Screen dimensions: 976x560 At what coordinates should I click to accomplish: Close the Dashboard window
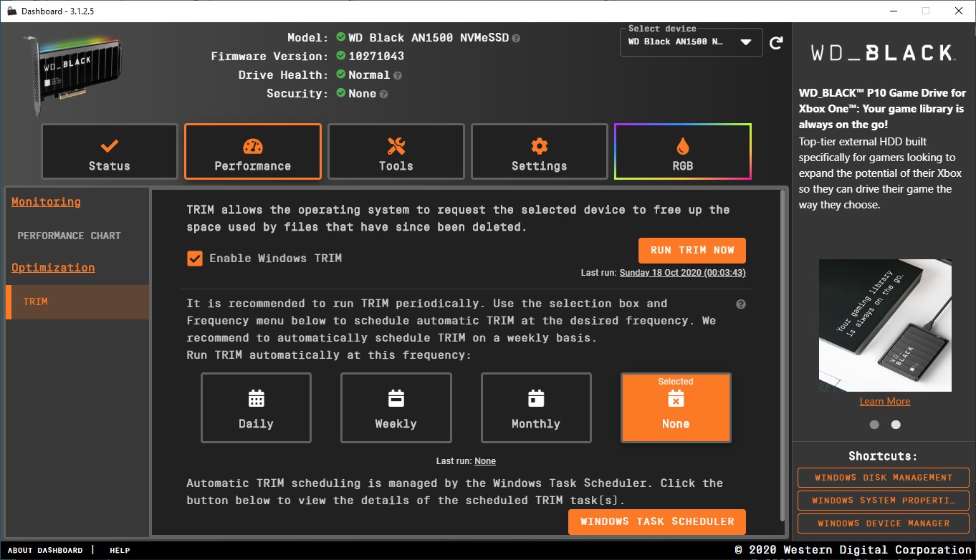[x=959, y=11]
